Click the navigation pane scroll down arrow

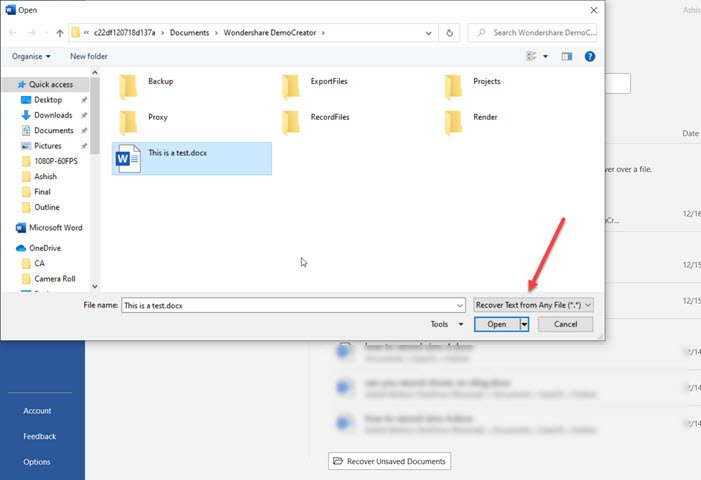pos(95,286)
